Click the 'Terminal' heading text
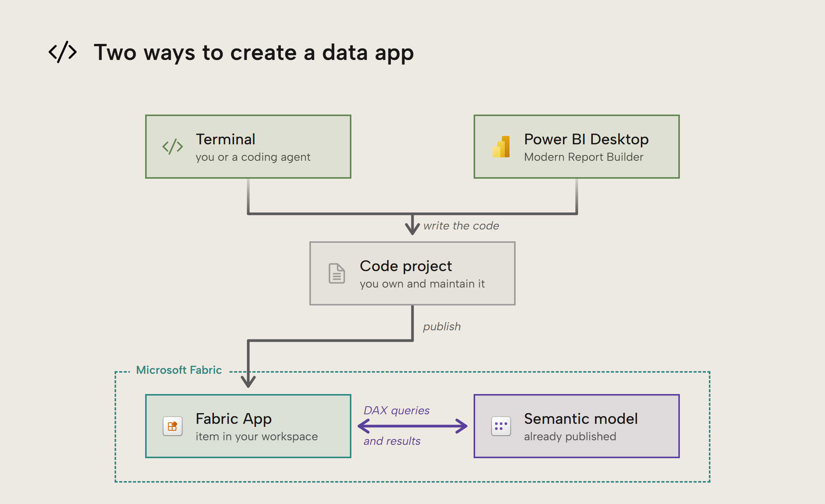Image resolution: width=825 pixels, height=504 pixels. pos(225,139)
